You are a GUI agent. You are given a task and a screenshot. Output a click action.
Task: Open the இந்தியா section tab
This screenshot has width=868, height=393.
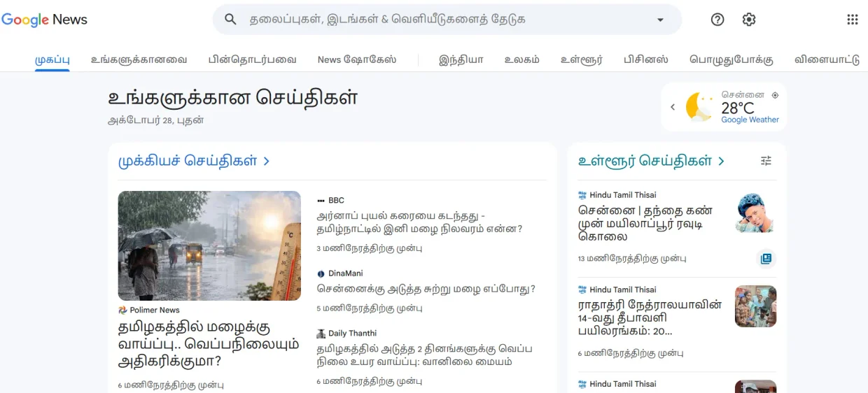tap(461, 59)
